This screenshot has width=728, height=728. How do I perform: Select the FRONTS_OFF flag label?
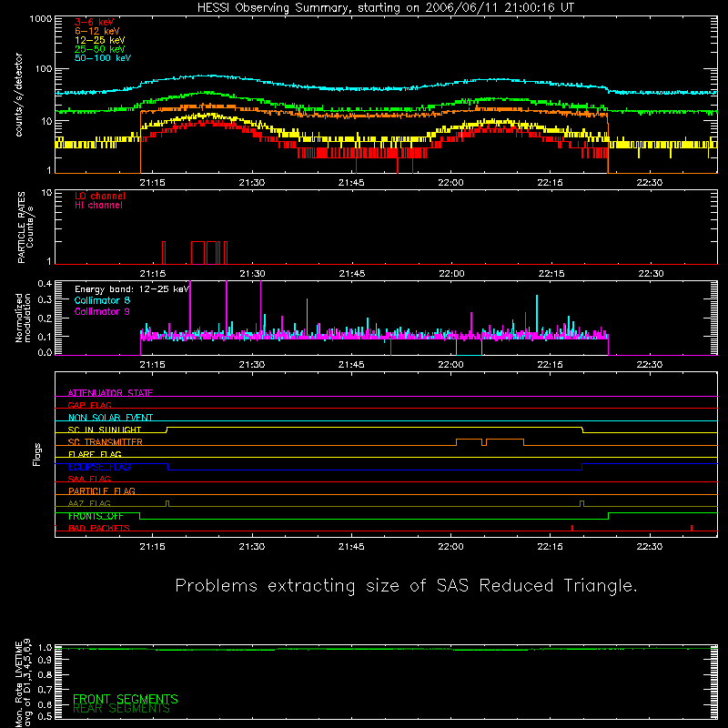tap(96, 516)
